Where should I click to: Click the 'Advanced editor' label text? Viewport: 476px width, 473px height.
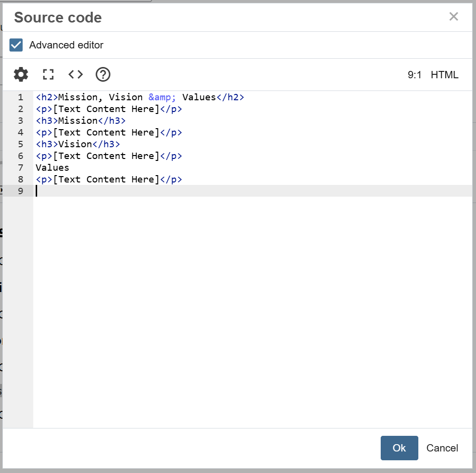[x=66, y=45]
